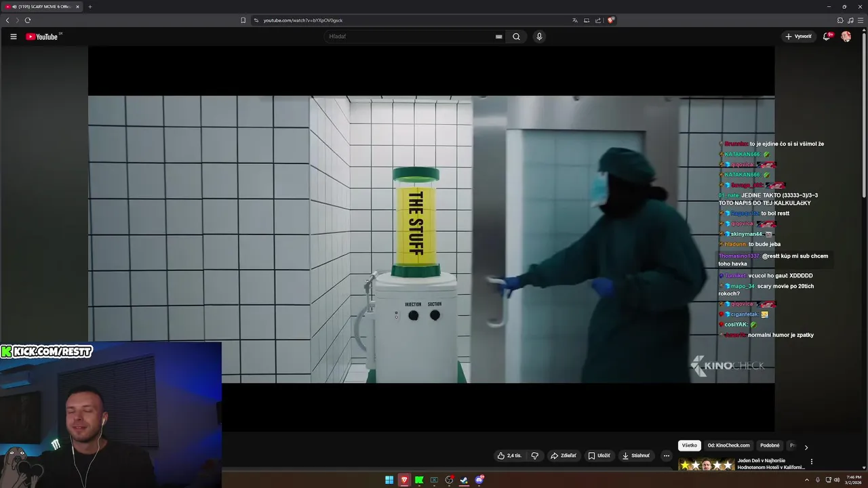Select the Všetko filter chip
The height and width of the screenshot is (488, 868).
click(x=689, y=445)
